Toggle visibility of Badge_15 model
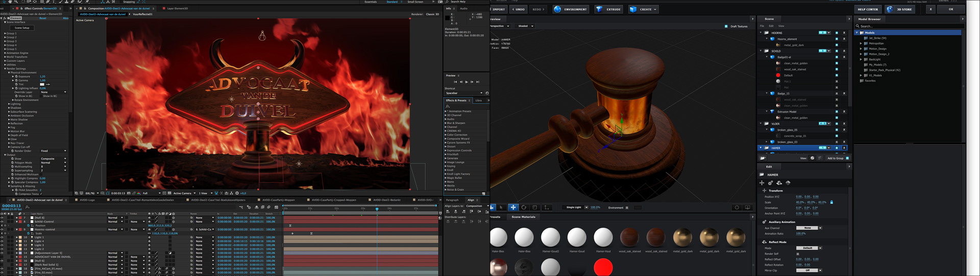 [837, 94]
